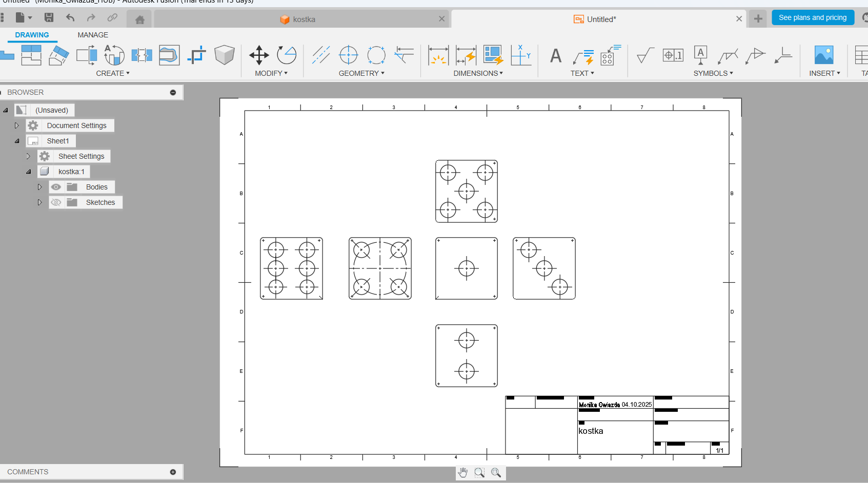Select the Move tool in Modify
This screenshot has width=868, height=483.
[x=259, y=55]
